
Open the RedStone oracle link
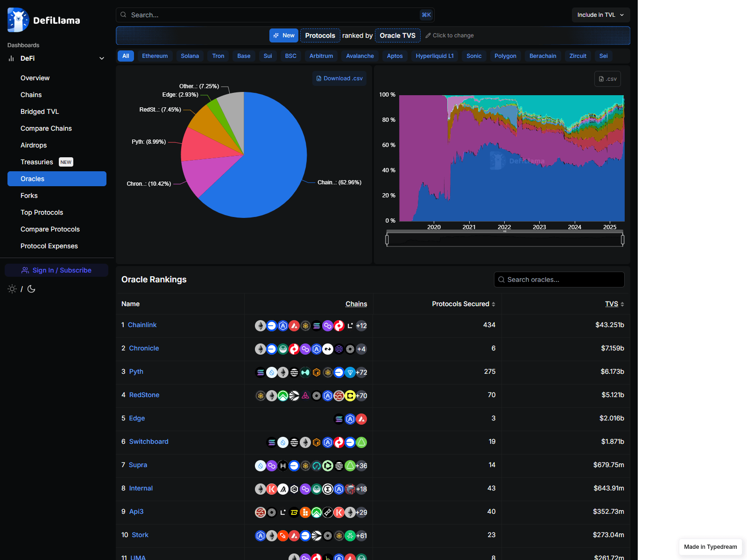[x=144, y=395]
